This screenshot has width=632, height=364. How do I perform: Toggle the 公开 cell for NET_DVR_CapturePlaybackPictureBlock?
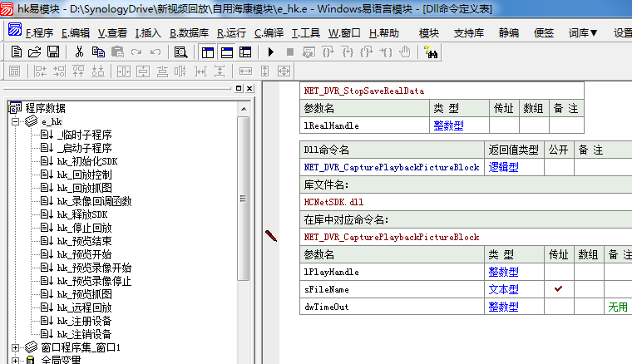pos(557,167)
